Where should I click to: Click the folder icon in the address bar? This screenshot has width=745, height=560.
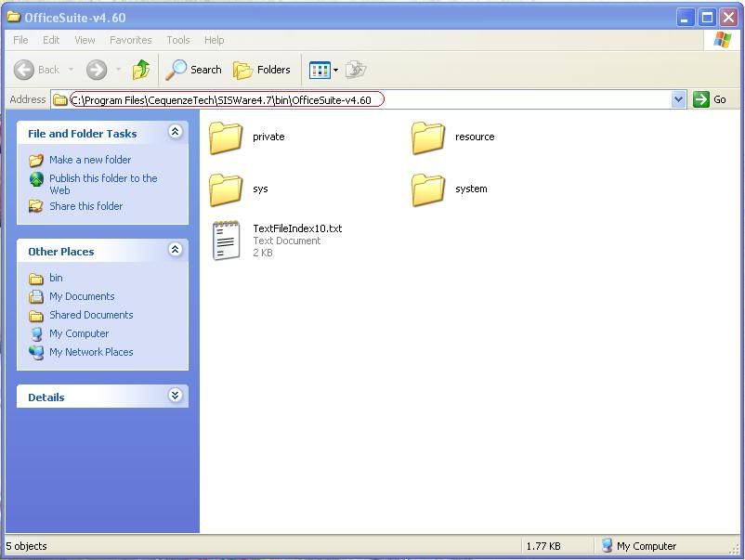[59, 99]
